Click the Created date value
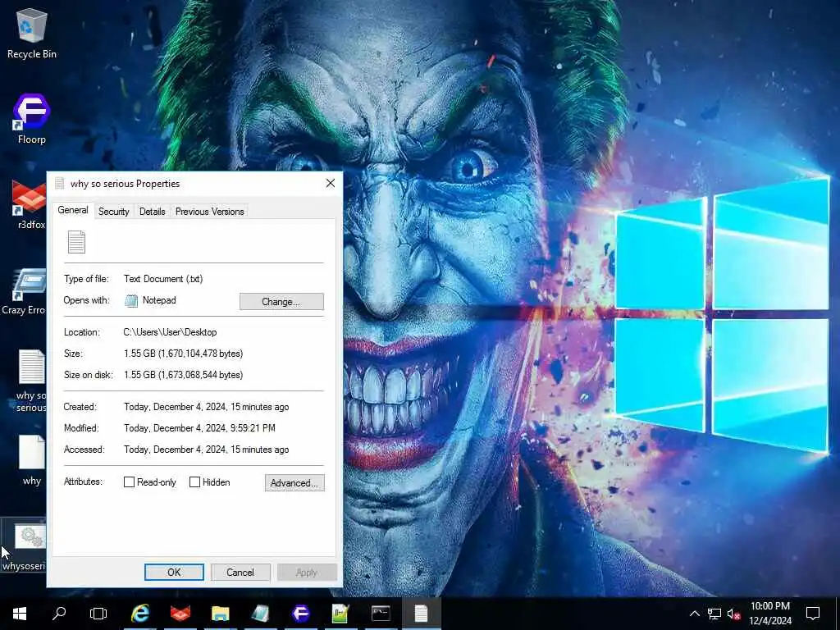 pos(206,407)
